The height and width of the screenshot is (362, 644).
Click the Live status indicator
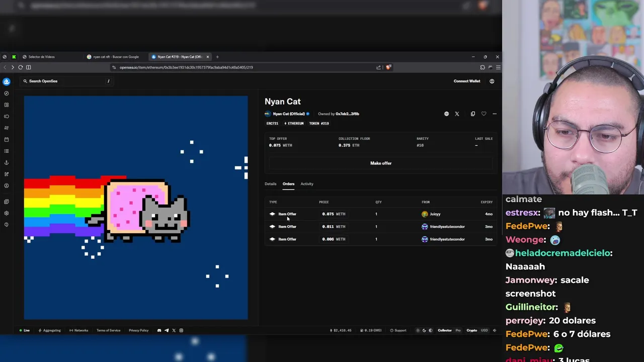[25, 330]
